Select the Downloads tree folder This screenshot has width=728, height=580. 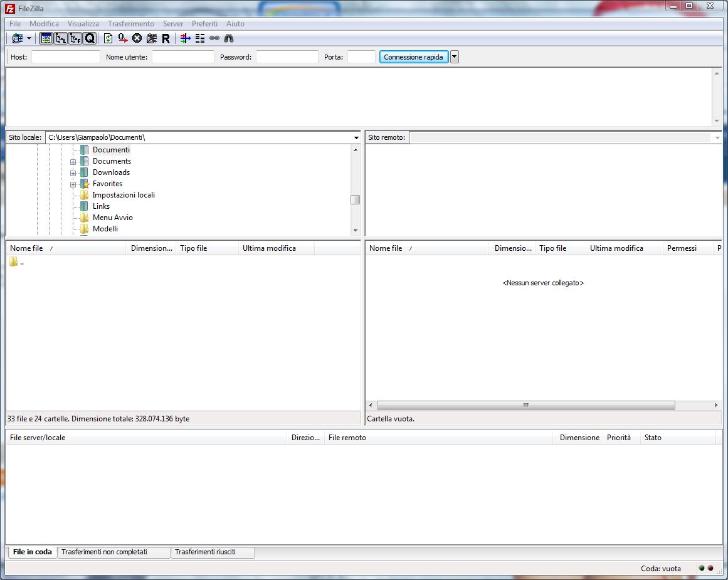pos(111,172)
